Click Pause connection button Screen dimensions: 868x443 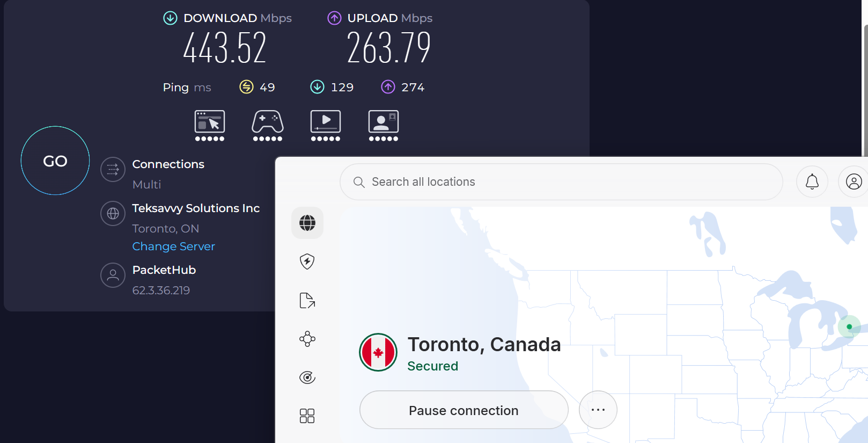coord(464,410)
